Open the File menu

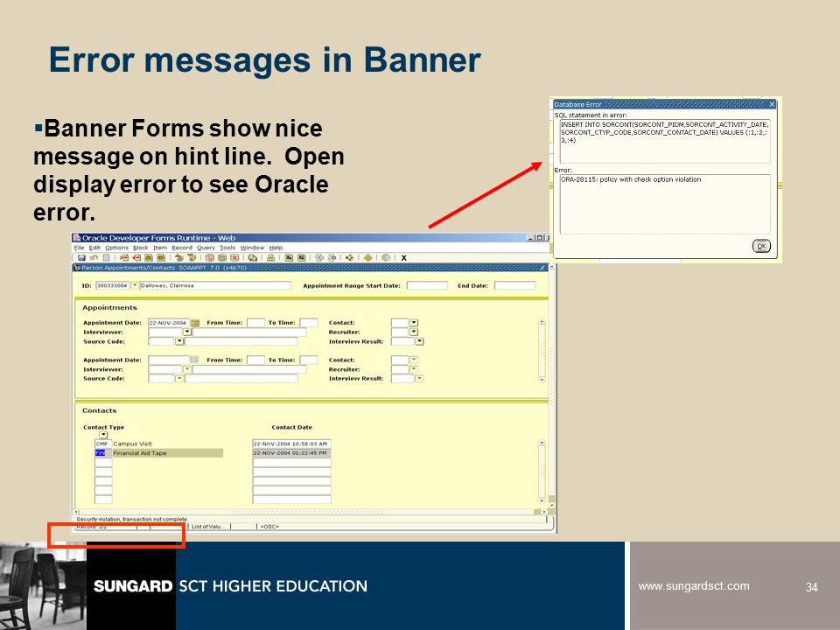[79, 248]
